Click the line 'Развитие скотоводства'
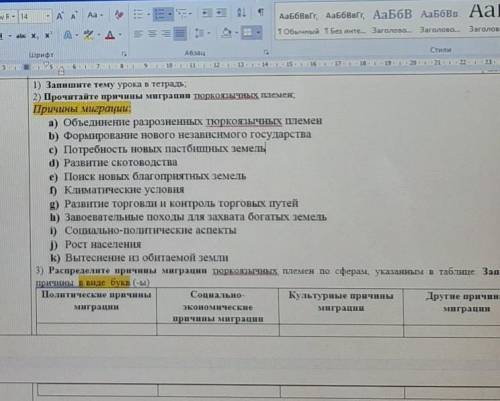The image size is (500, 401). coord(120,162)
